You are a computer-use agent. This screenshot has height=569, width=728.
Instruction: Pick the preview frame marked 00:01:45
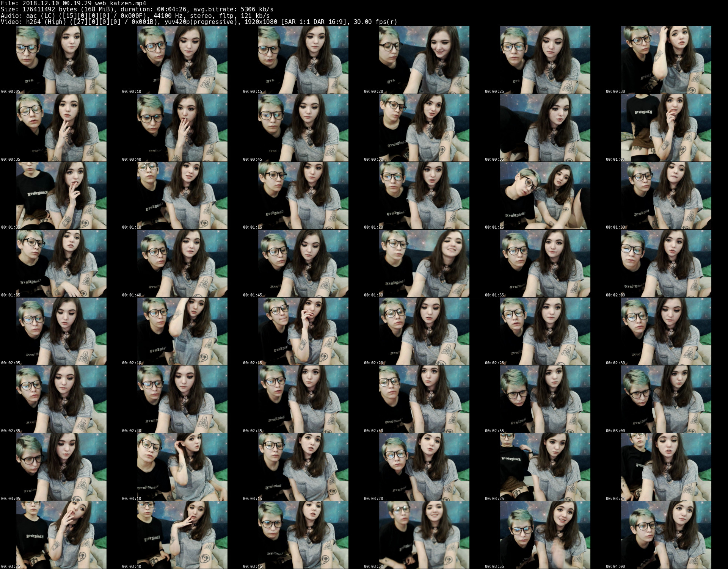pyautogui.click(x=303, y=263)
